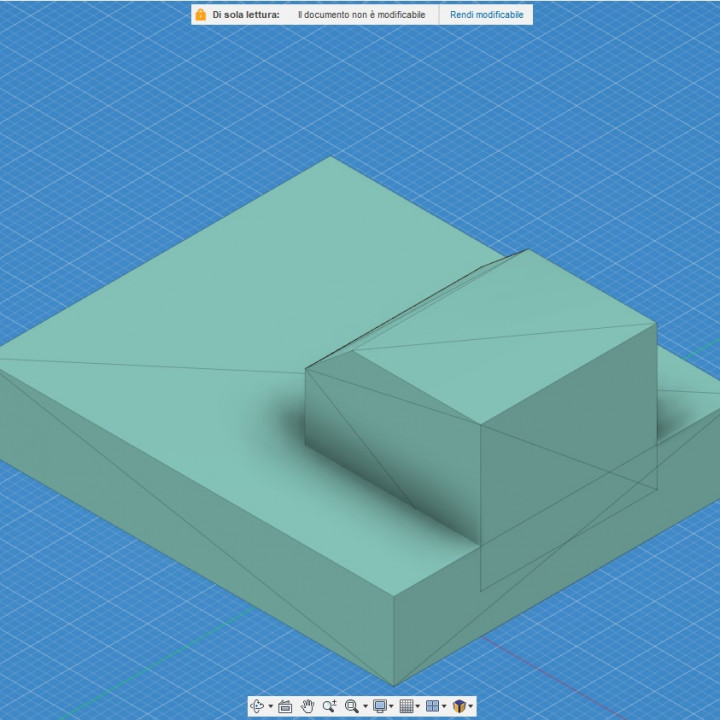Open the Grid and Snaps dropdown arrow
This screenshot has height=720, width=720.
click(x=418, y=707)
